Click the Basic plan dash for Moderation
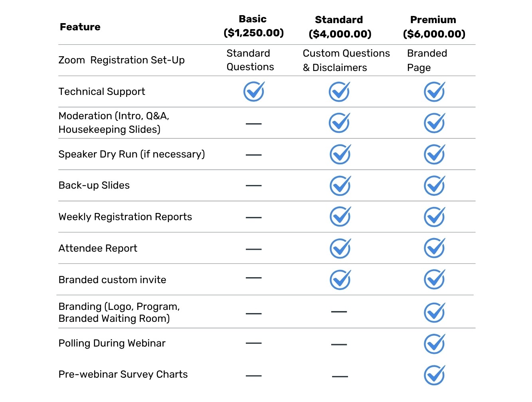 pos(253,124)
